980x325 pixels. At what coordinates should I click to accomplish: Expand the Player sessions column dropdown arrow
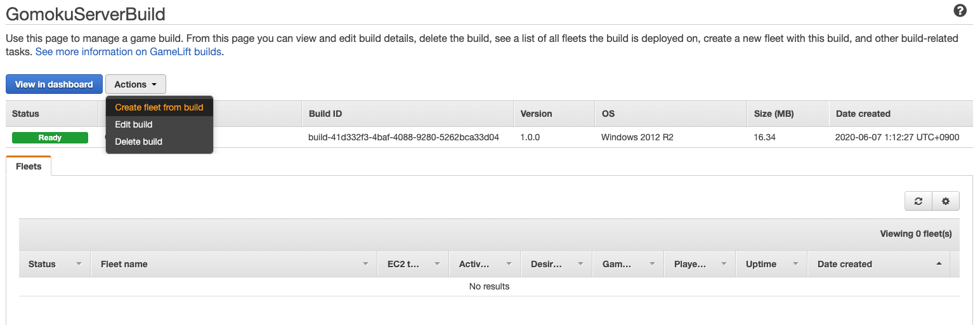724,264
